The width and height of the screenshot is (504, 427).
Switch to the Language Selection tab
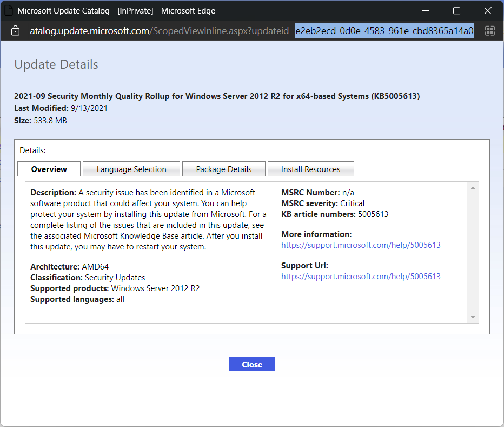click(131, 169)
